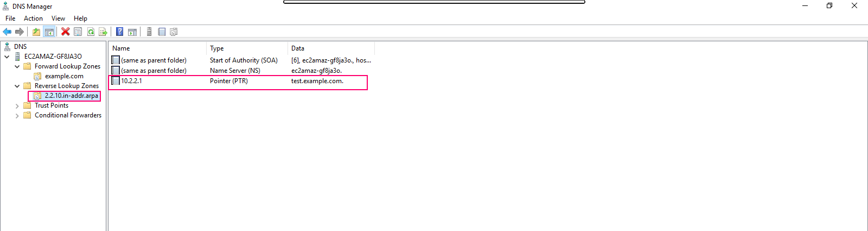Image resolution: width=868 pixels, height=231 pixels.
Task: Open the Help menu
Action: point(80,18)
